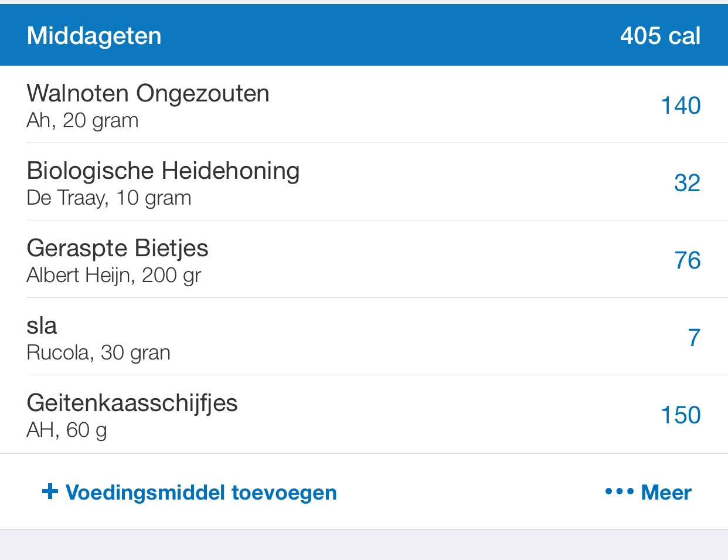Tap the Meer button label

[666, 493]
